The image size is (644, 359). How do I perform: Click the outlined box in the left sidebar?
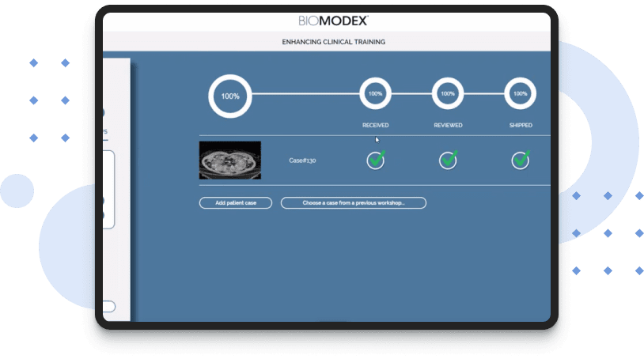110,190
